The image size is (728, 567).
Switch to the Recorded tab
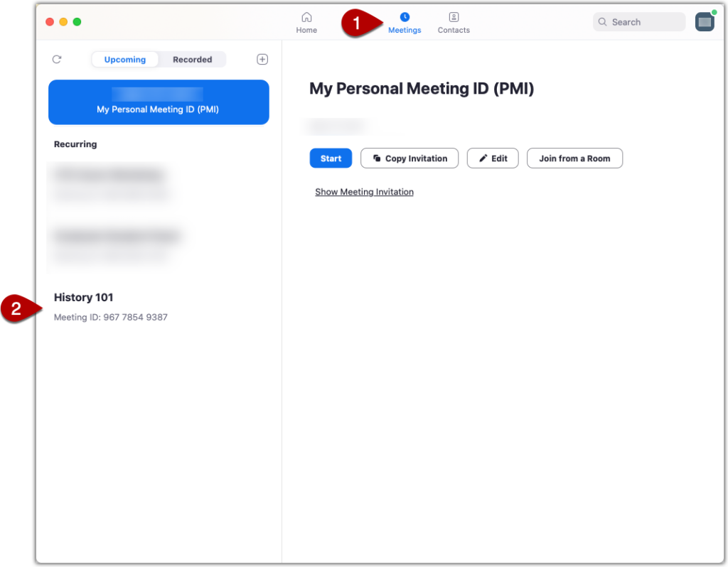(x=192, y=59)
